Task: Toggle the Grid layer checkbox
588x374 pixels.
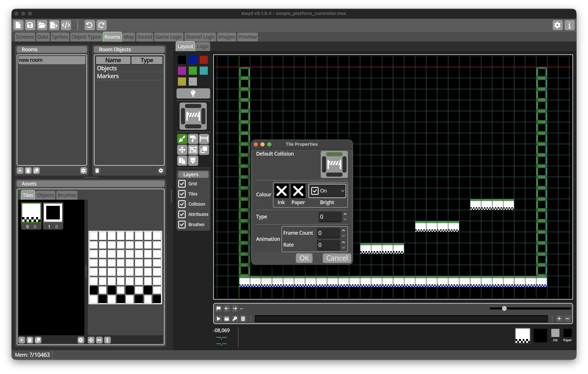Action: (x=182, y=184)
